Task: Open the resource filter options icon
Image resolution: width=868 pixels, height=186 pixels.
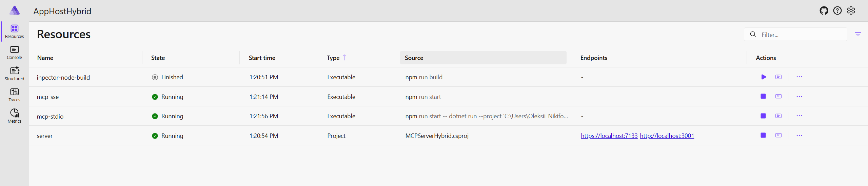Action: [858, 34]
